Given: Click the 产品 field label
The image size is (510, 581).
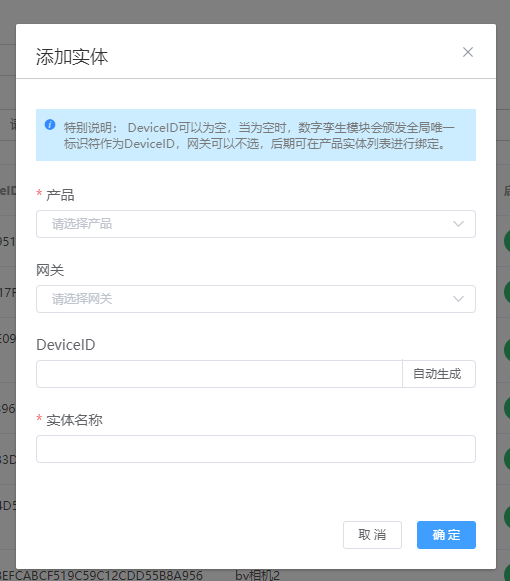Looking at the screenshot, I should 60,195.
